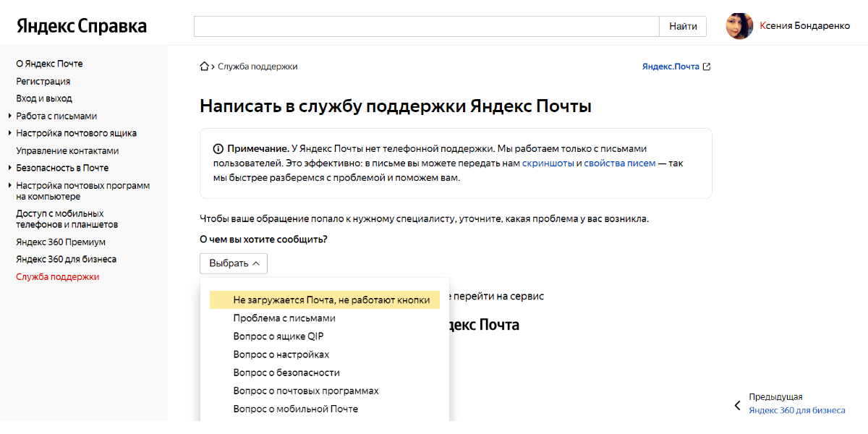Click Служба поддержки breadcrumb
868x434 pixels.
(258, 67)
